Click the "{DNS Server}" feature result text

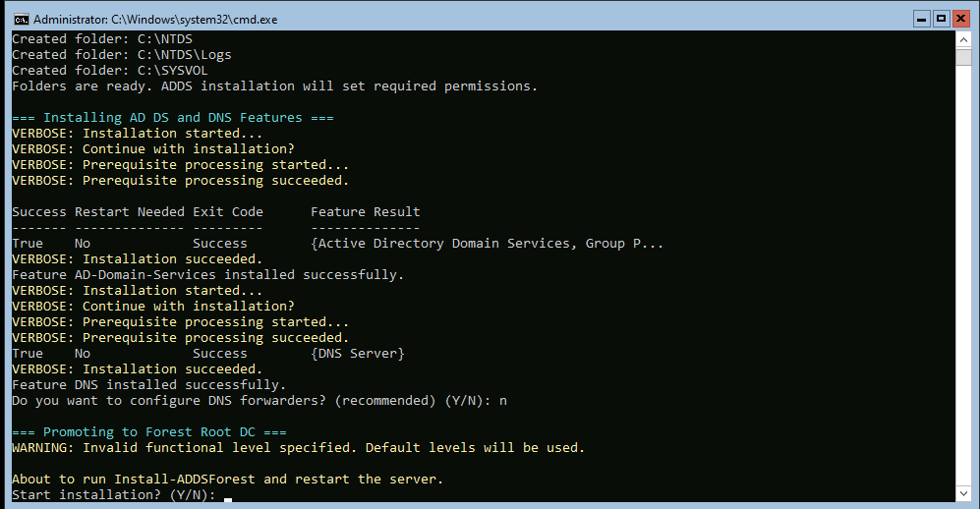(357, 354)
